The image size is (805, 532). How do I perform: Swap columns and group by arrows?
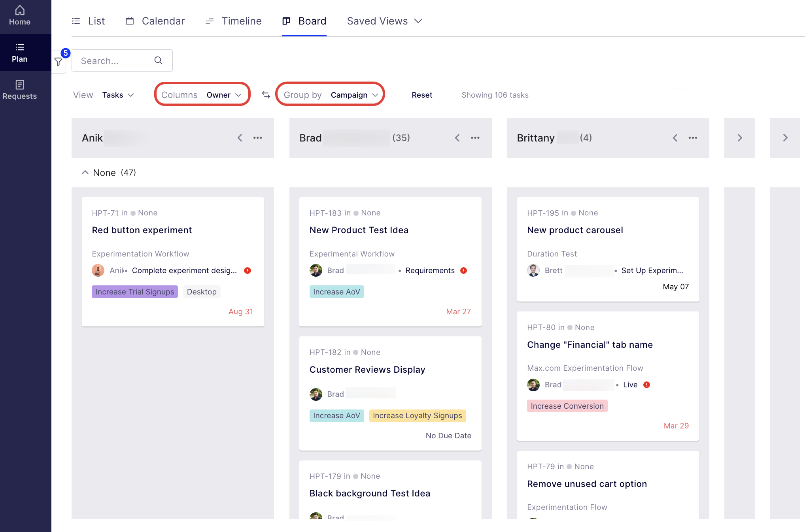tap(266, 95)
